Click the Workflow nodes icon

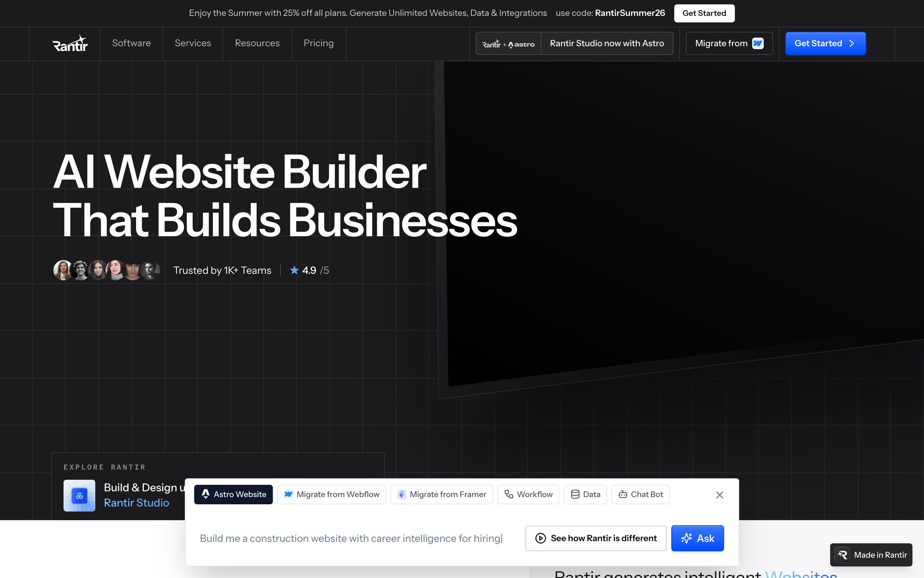pyautogui.click(x=509, y=494)
